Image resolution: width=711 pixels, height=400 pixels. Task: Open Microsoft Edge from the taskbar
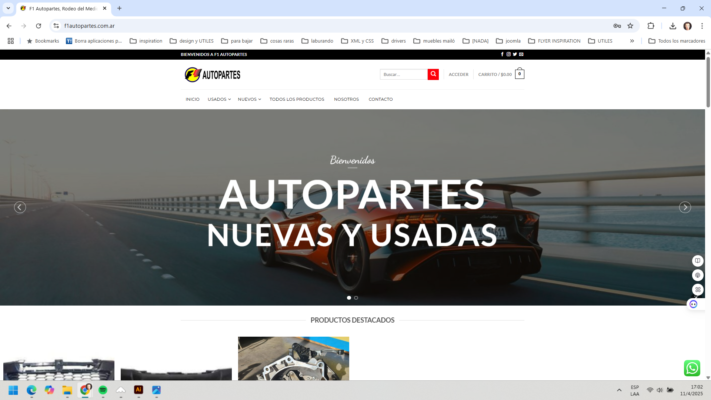pyautogui.click(x=31, y=390)
